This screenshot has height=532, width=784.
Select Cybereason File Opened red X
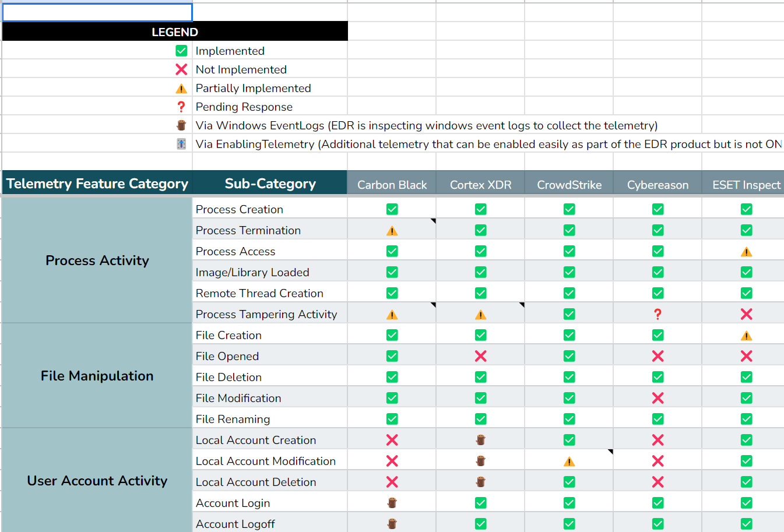click(x=658, y=356)
